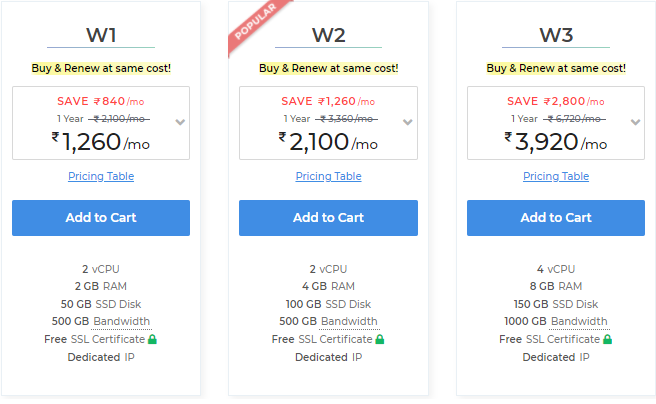656x404 pixels.
Task: Click the green SSL lock icon in W3 plan
Action: (x=607, y=339)
